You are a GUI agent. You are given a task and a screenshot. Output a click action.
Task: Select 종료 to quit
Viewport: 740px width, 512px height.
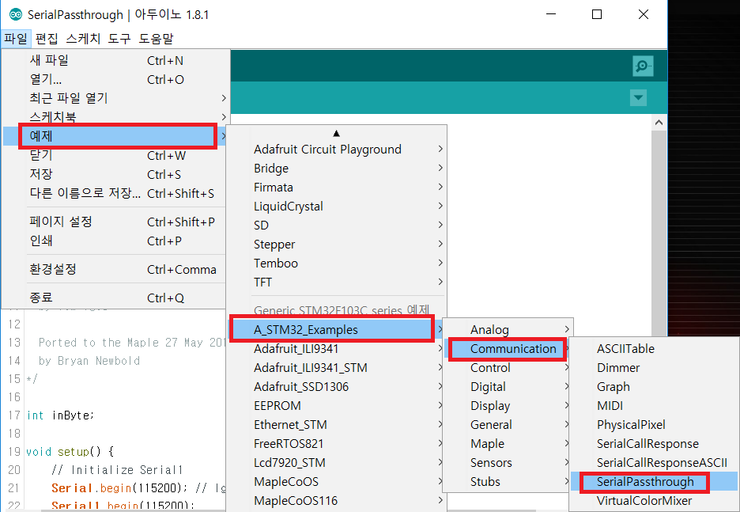(116, 298)
